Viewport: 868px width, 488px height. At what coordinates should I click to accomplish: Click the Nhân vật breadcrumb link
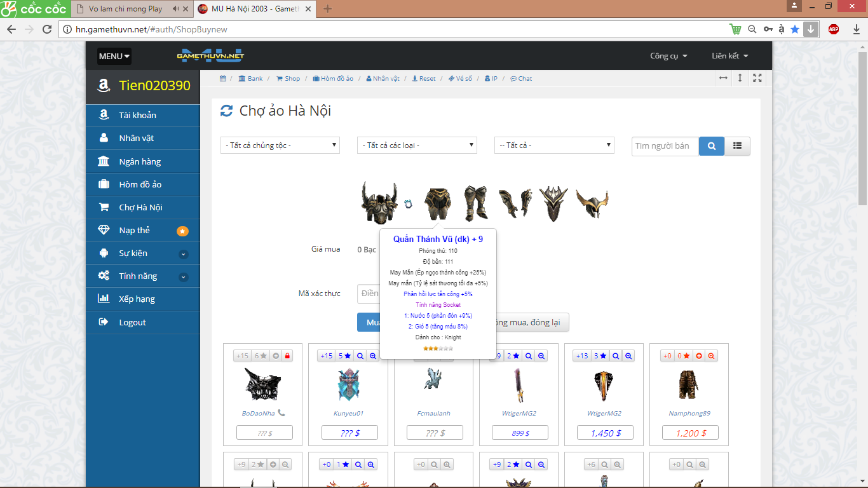pos(383,79)
